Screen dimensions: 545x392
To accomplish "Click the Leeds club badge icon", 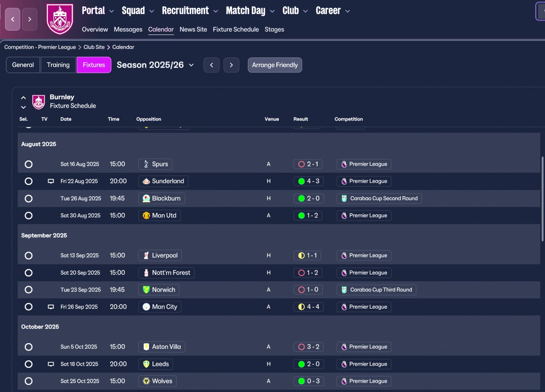I will click(146, 364).
